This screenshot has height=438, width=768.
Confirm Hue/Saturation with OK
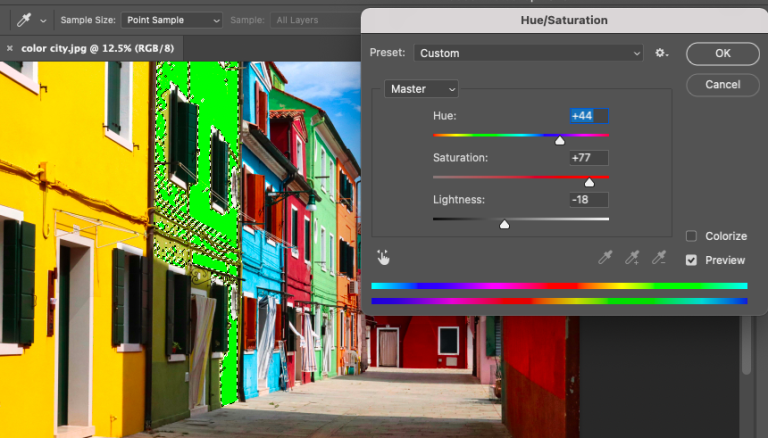pos(722,53)
